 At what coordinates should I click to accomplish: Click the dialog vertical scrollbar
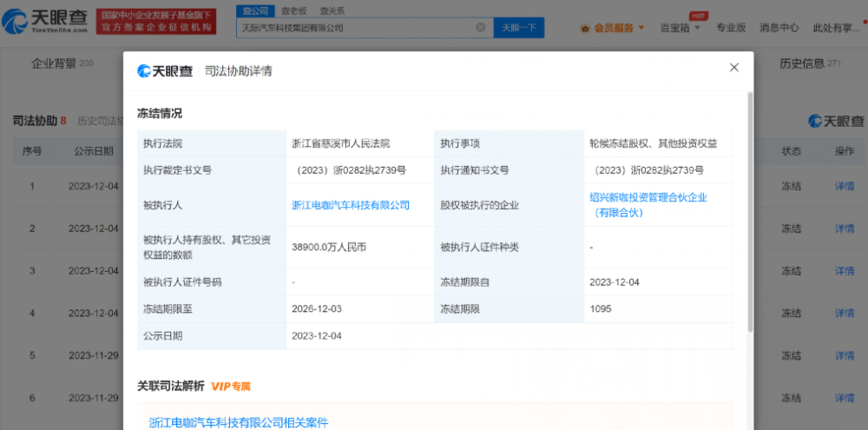pyautogui.click(x=750, y=212)
